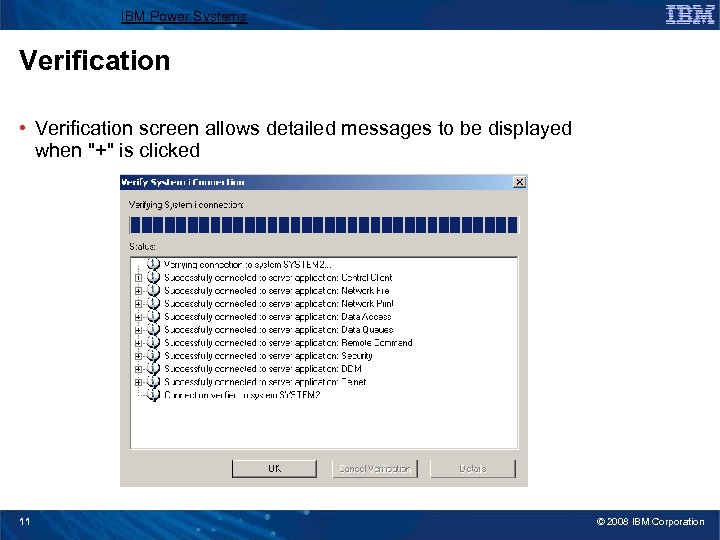The width and height of the screenshot is (720, 540).
Task: Select the Network Print status message text
Action: click(279, 304)
